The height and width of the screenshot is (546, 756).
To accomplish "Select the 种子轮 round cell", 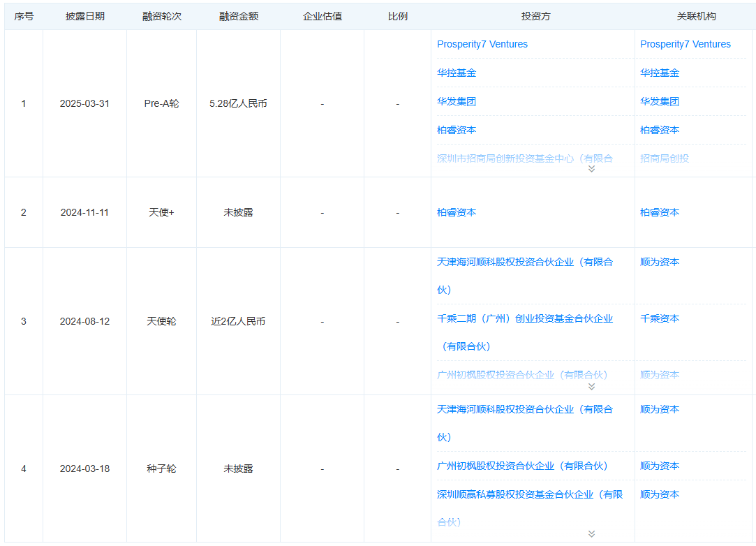I will (161, 468).
